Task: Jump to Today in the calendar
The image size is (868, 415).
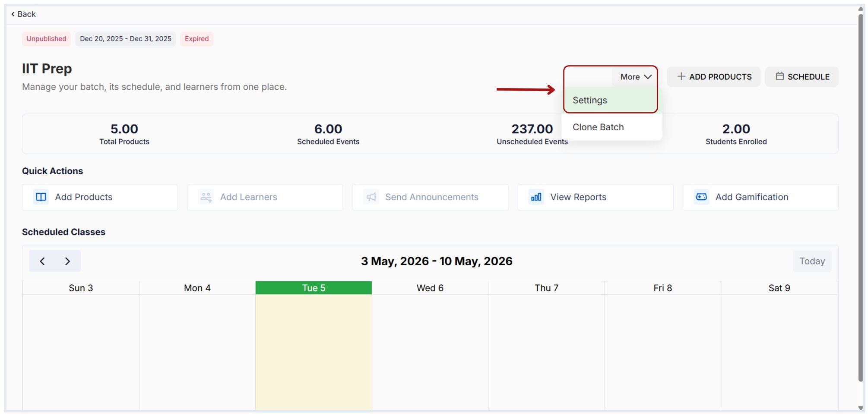Action: coord(812,261)
